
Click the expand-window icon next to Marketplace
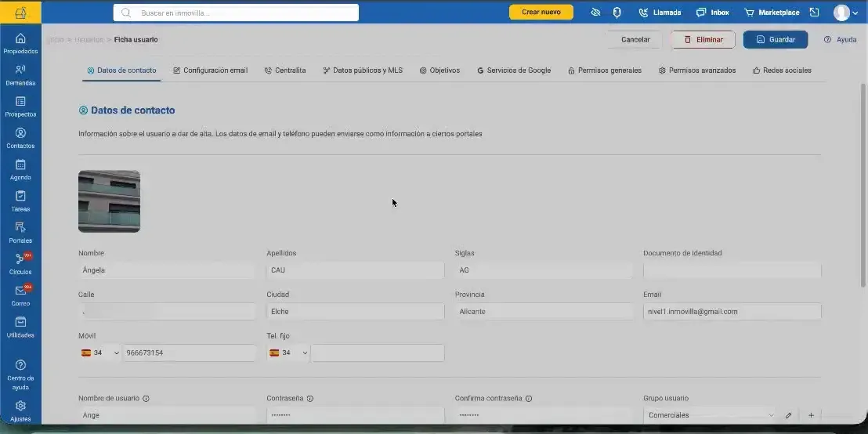tap(814, 13)
